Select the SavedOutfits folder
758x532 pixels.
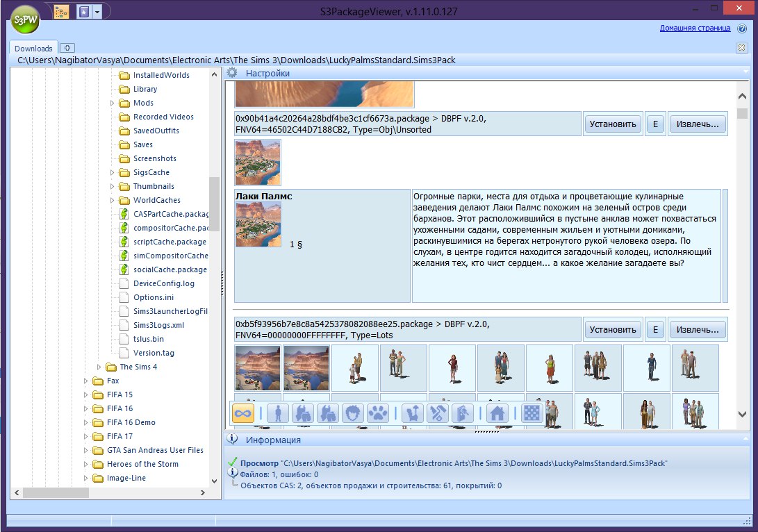(x=156, y=131)
